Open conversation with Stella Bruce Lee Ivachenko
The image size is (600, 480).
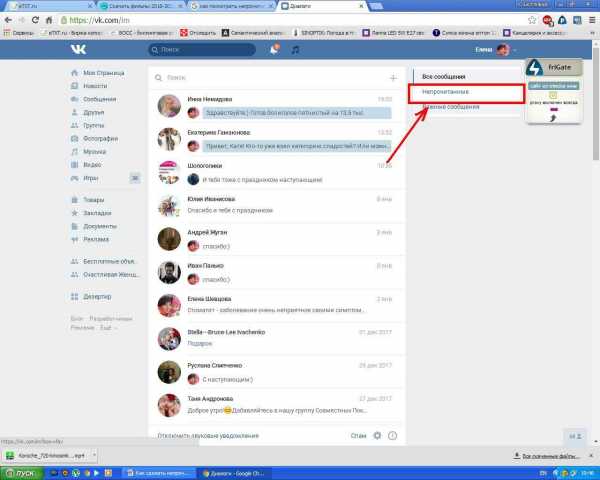276,339
